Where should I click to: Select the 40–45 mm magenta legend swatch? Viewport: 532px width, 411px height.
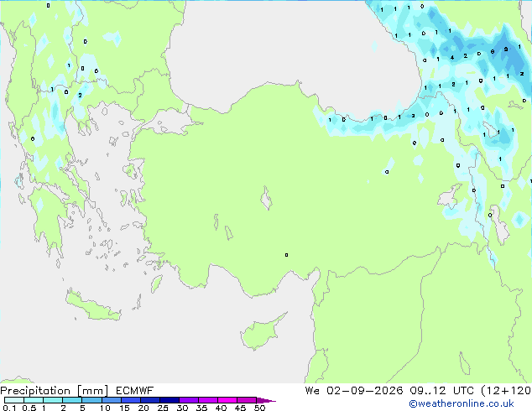227,400
